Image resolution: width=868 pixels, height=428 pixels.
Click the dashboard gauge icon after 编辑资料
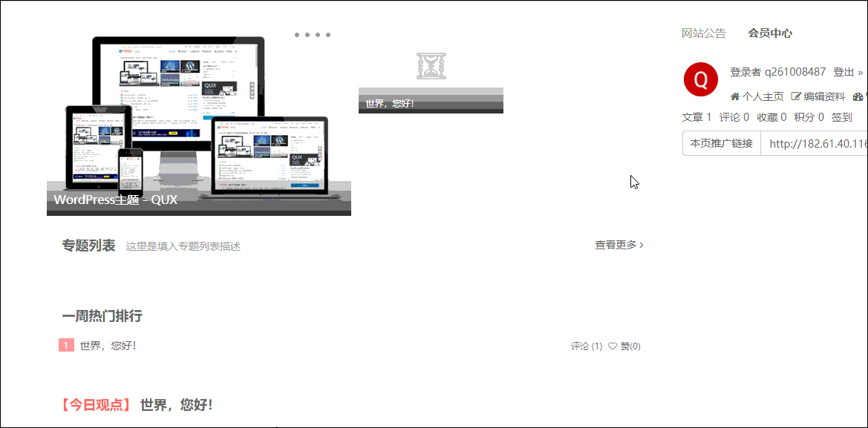pos(858,96)
